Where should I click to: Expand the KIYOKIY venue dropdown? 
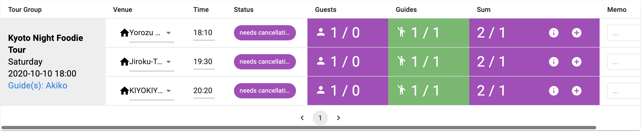click(169, 91)
